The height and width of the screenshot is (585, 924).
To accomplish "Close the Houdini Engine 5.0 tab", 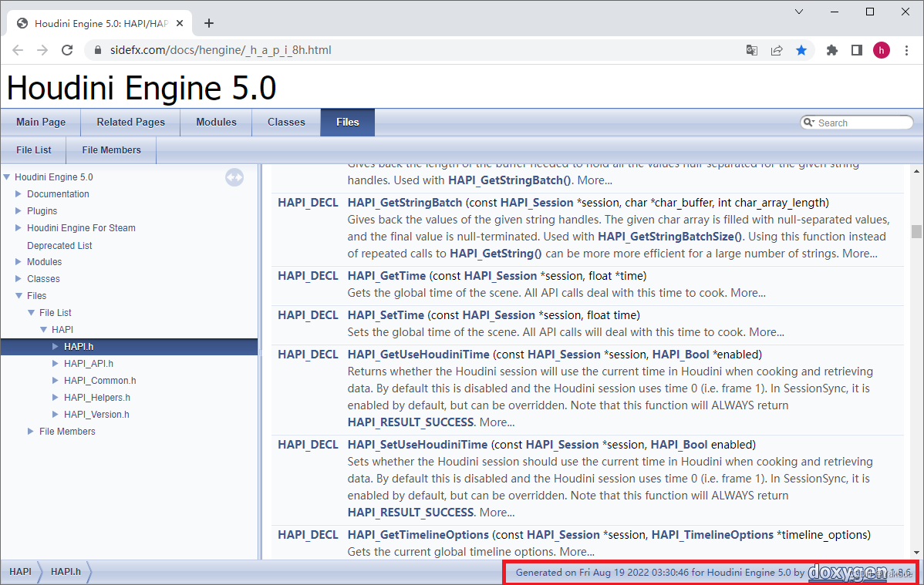I will pos(180,23).
